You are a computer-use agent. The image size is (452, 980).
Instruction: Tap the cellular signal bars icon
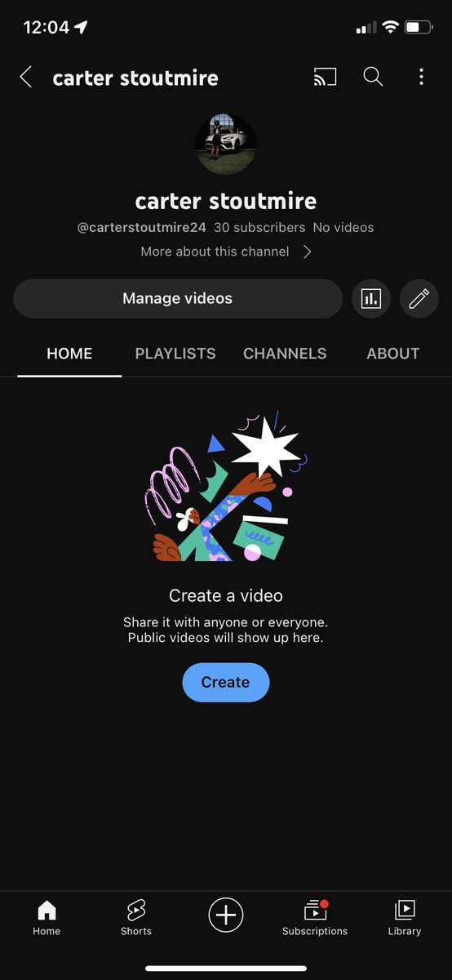(x=366, y=29)
